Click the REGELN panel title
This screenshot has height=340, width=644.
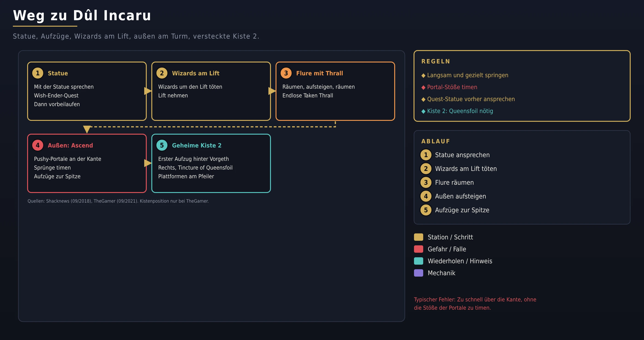[x=436, y=61]
